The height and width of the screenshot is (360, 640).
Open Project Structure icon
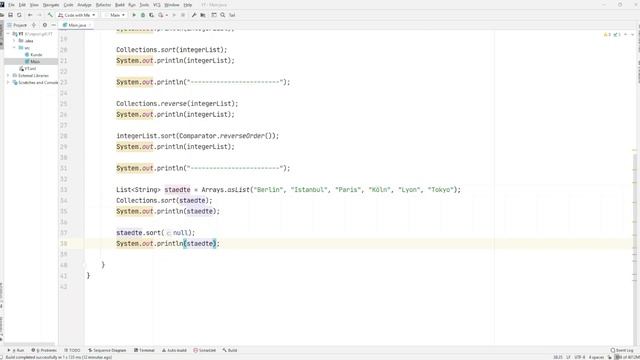203,15
